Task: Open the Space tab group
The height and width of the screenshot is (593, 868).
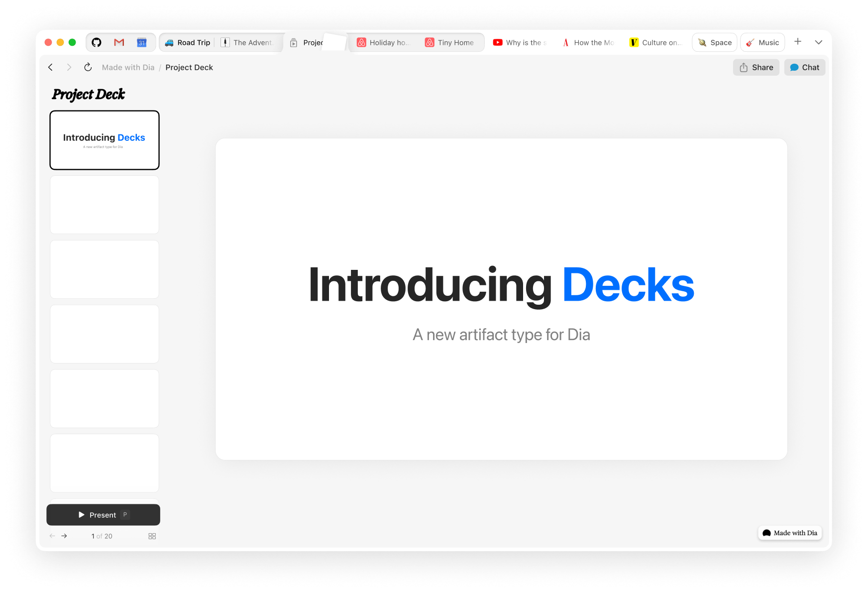Action: (715, 42)
